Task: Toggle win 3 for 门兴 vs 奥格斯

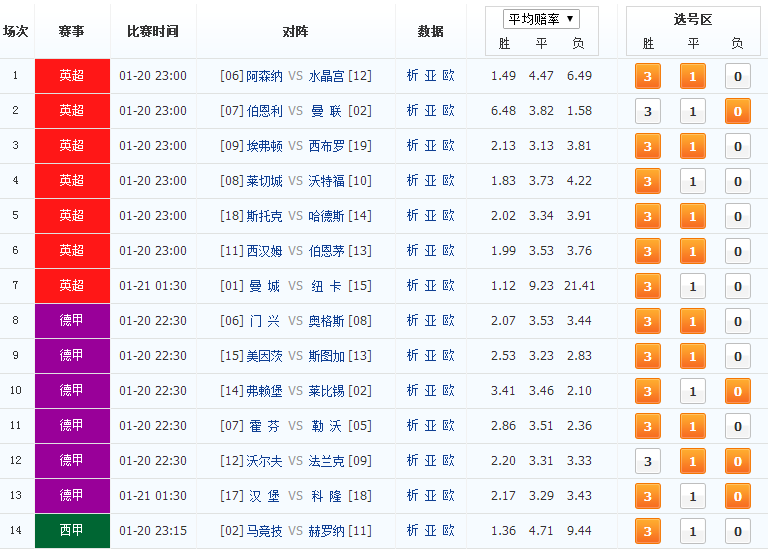Action: (x=648, y=321)
